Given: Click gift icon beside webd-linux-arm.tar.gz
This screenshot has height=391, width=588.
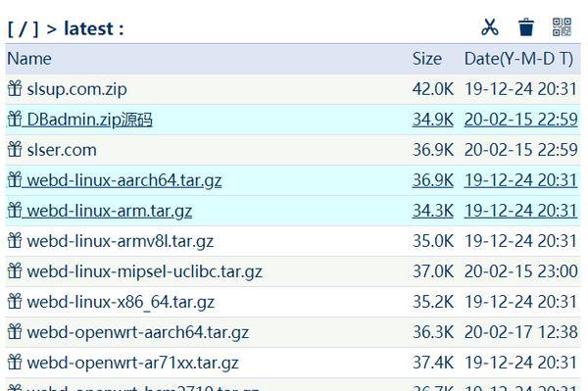Looking at the screenshot, I should 15,211.
